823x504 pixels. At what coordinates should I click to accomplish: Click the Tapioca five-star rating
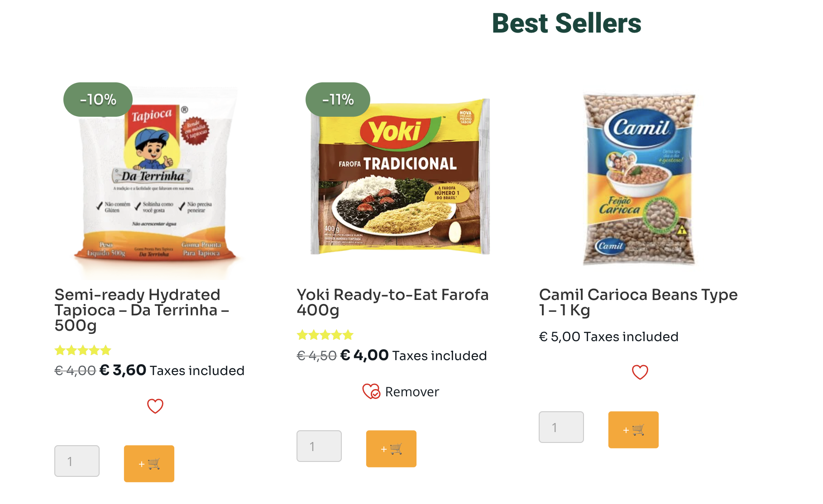[x=83, y=350]
